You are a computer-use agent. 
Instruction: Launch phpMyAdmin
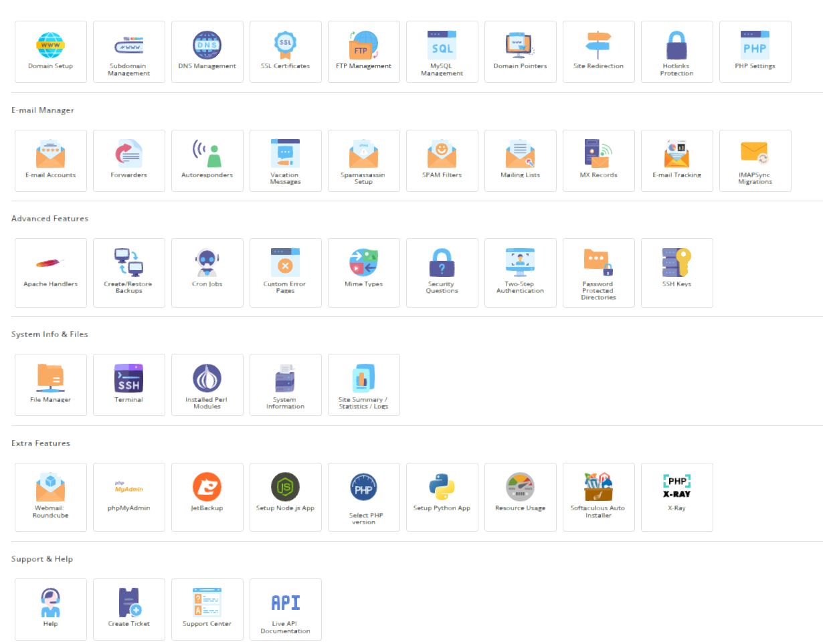point(129,497)
